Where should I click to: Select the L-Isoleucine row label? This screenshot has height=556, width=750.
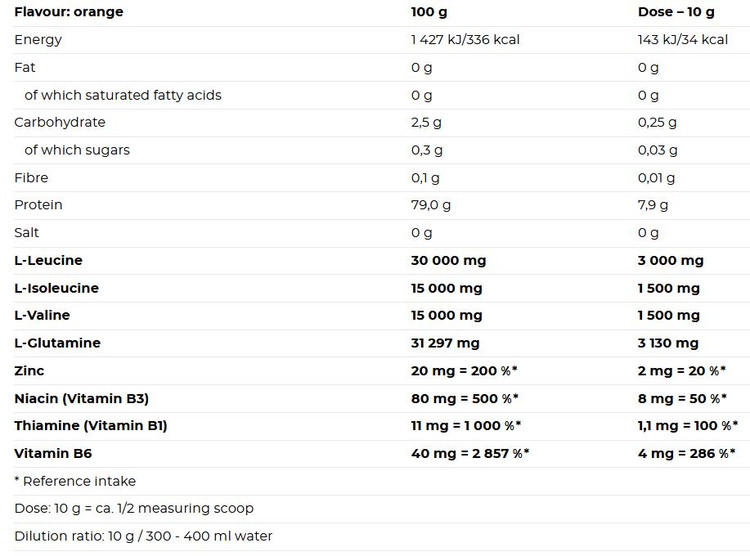click(56, 288)
